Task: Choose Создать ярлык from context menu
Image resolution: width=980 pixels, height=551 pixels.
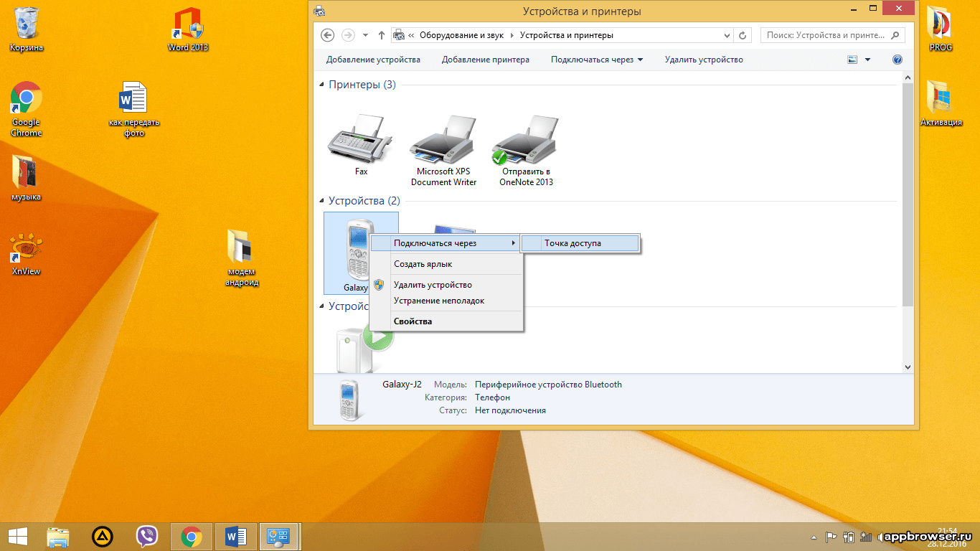Action: pos(423,264)
